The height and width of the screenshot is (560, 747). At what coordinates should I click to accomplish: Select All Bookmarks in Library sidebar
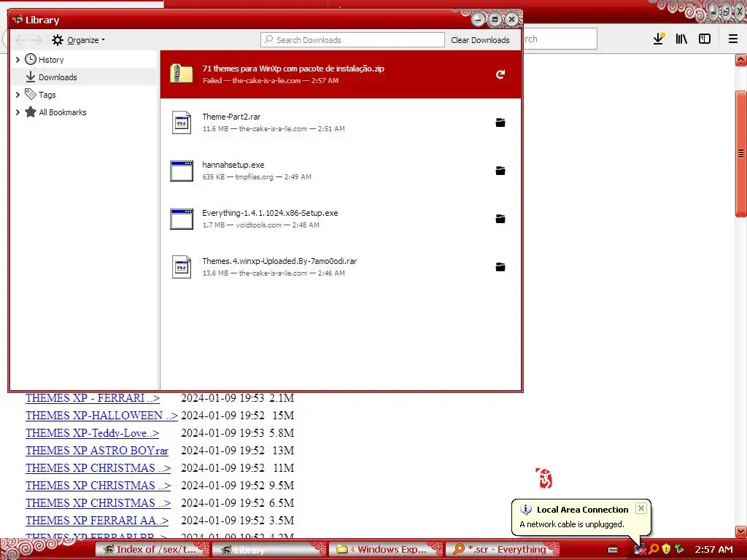63,112
